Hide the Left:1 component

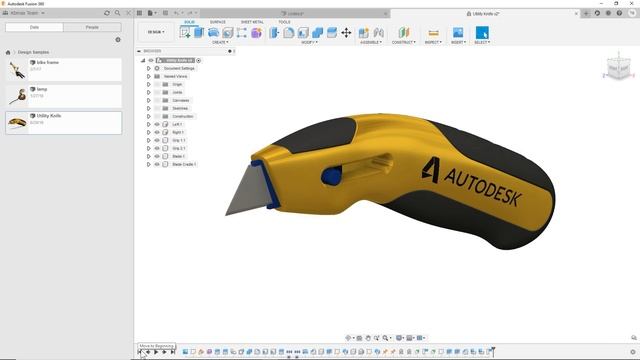[157, 124]
